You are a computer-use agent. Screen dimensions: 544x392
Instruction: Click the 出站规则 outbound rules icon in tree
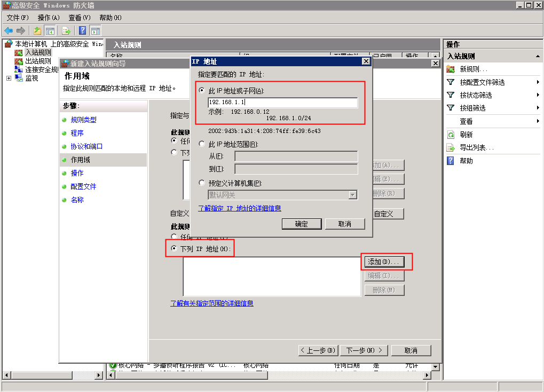19,61
